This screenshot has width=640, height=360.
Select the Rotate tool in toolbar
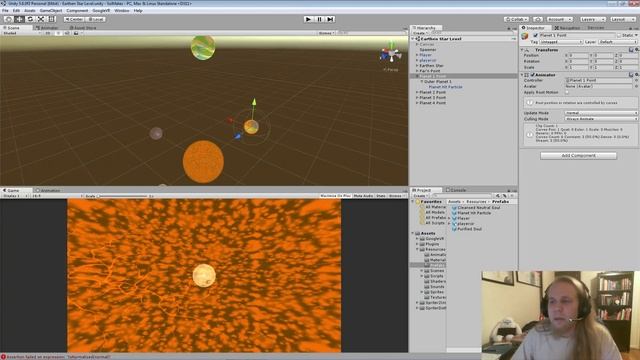click(30, 19)
